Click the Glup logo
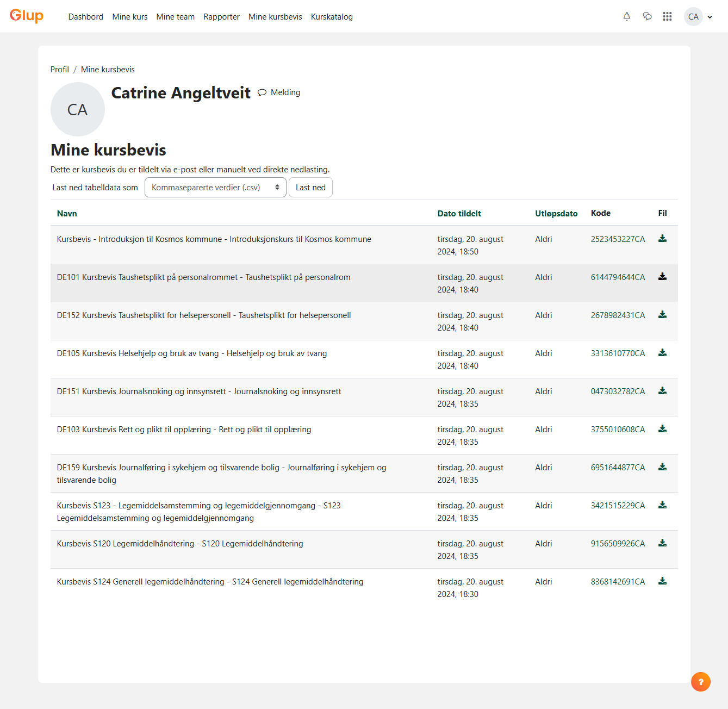The width and height of the screenshot is (728, 709). click(27, 16)
